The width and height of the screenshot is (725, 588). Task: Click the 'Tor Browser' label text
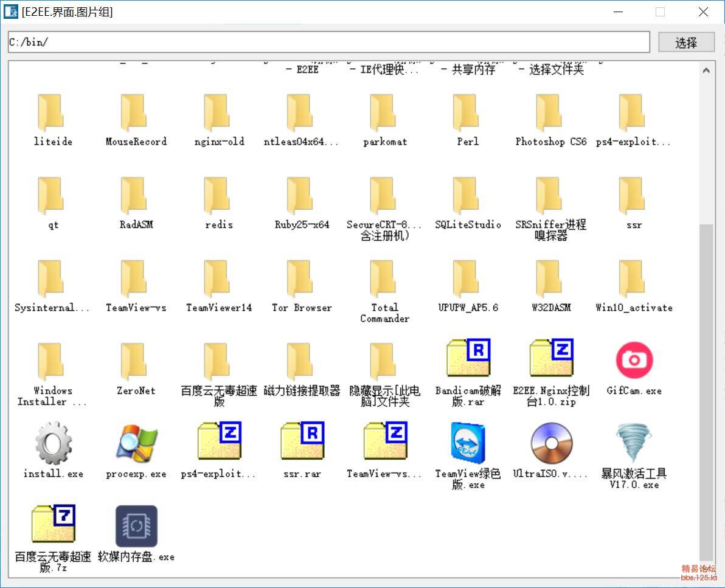click(302, 308)
